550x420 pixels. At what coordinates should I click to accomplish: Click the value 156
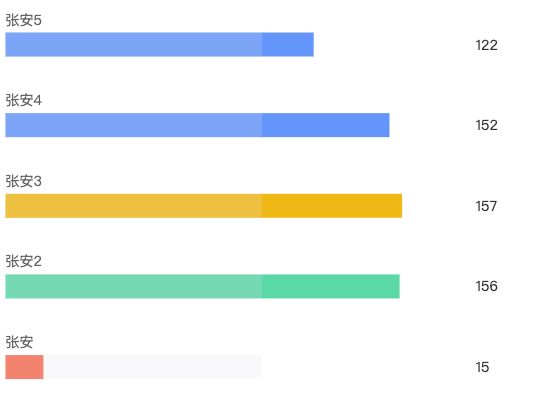(487, 286)
